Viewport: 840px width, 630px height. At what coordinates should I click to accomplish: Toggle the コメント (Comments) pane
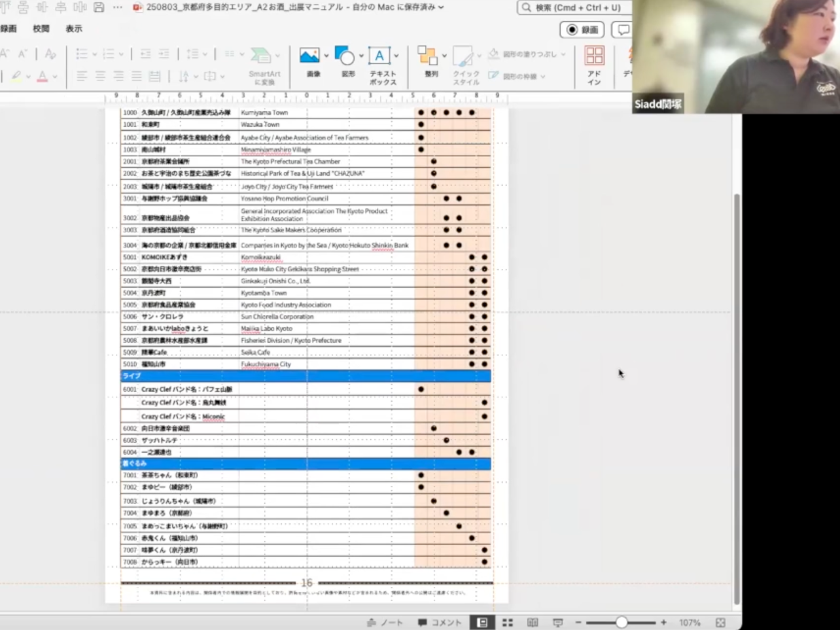tap(440, 622)
